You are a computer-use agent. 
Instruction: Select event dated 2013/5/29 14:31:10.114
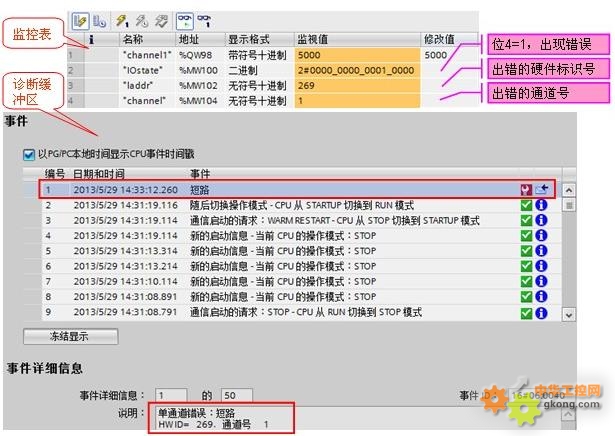point(292,281)
